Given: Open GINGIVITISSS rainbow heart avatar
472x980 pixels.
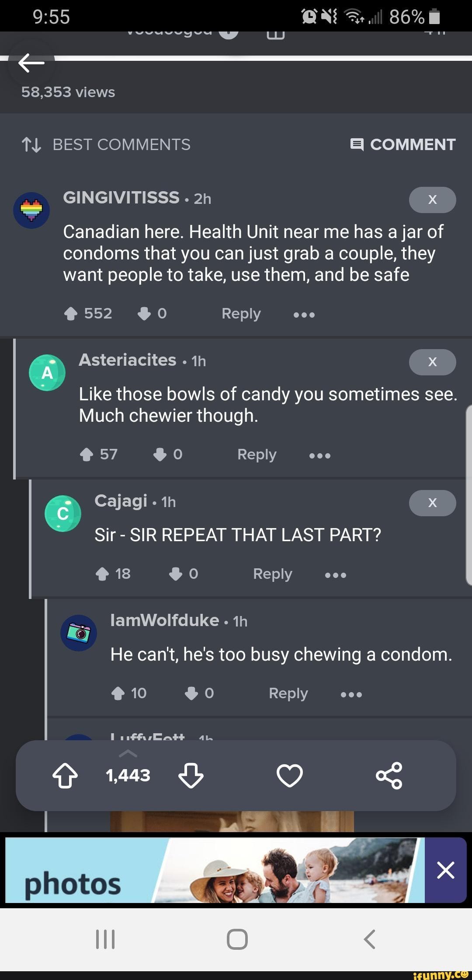Looking at the screenshot, I should coord(31,210).
